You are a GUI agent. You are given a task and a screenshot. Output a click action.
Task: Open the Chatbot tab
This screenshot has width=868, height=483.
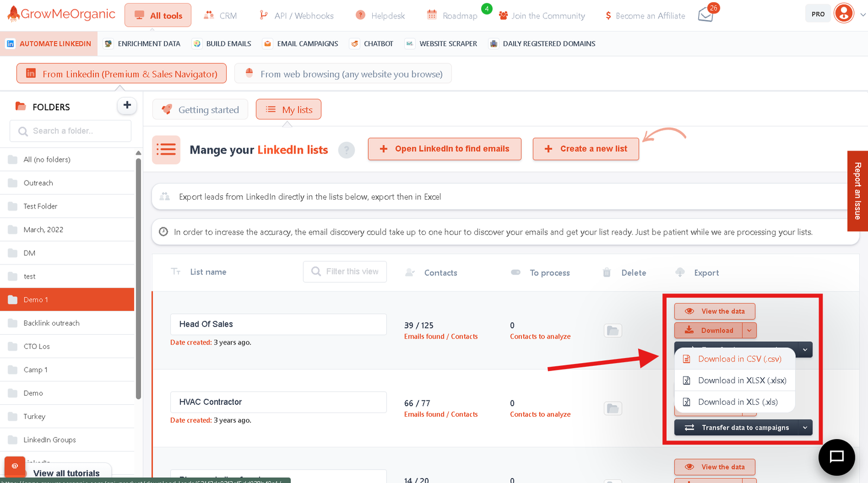tap(372, 43)
